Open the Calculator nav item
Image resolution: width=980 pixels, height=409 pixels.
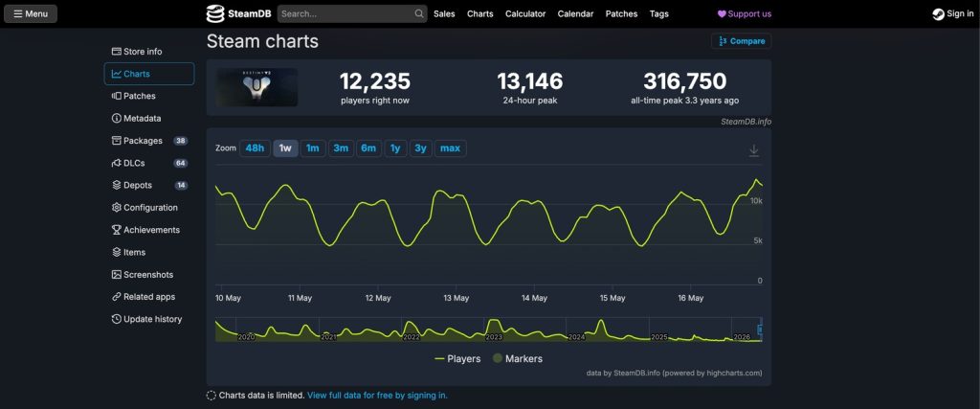coord(525,13)
